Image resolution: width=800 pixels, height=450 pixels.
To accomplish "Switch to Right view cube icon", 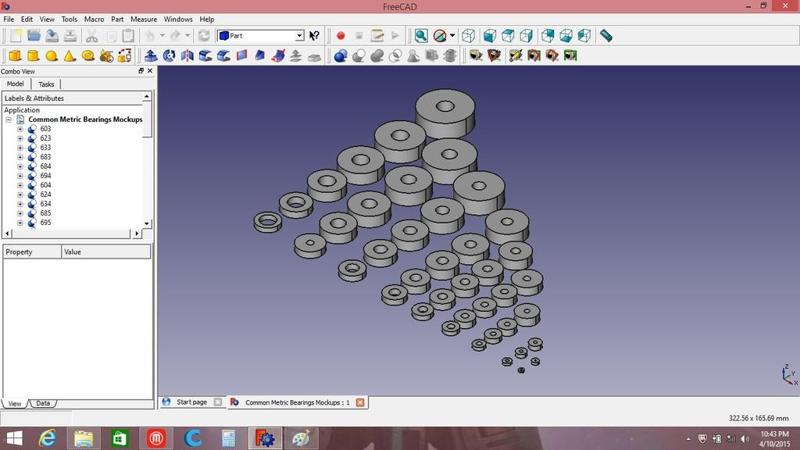I will coord(527,36).
